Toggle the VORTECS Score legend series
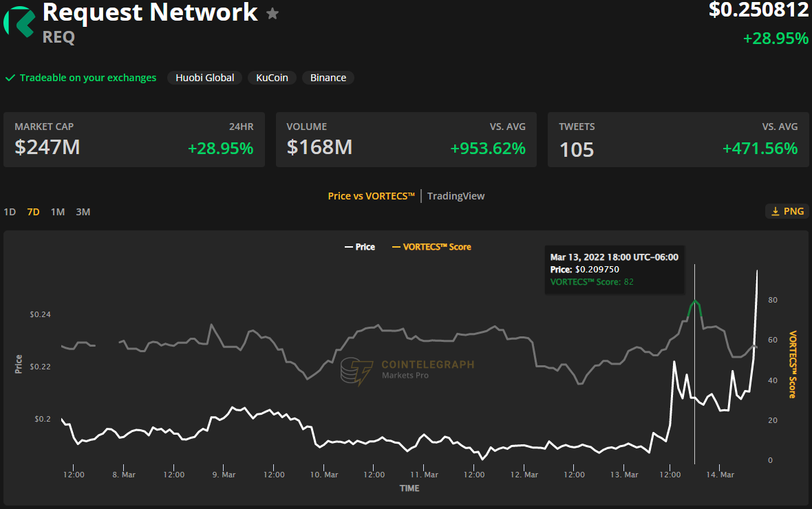 tap(431, 247)
